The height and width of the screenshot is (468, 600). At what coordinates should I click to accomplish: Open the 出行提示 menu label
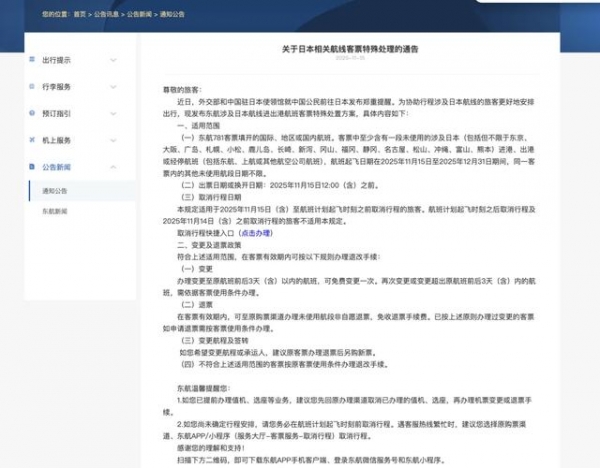tap(57, 60)
